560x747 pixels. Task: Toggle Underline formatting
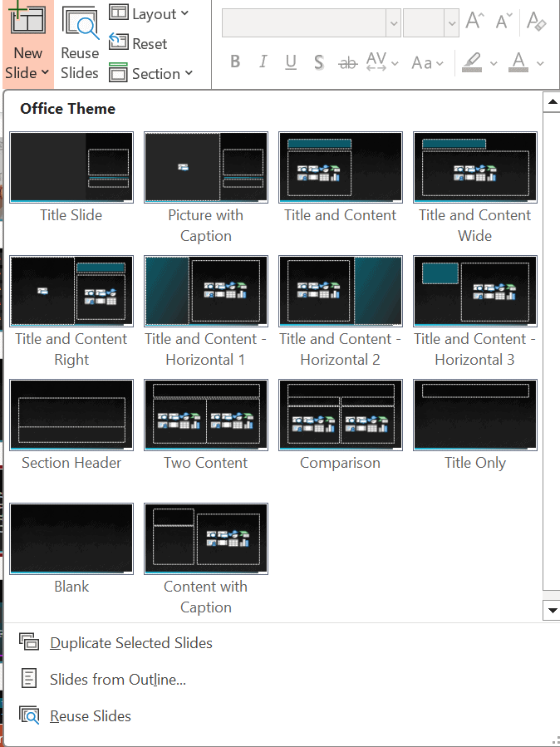pyautogui.click(x=291, y=62)
